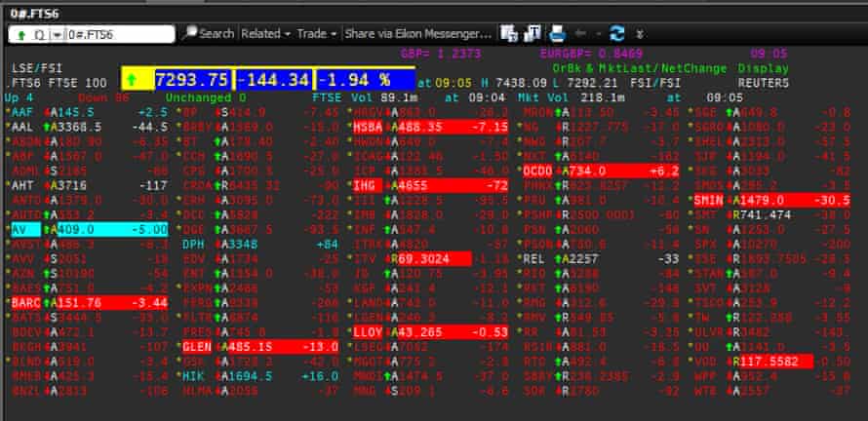Click the highlighted GLEN ticker

[197, 346]
